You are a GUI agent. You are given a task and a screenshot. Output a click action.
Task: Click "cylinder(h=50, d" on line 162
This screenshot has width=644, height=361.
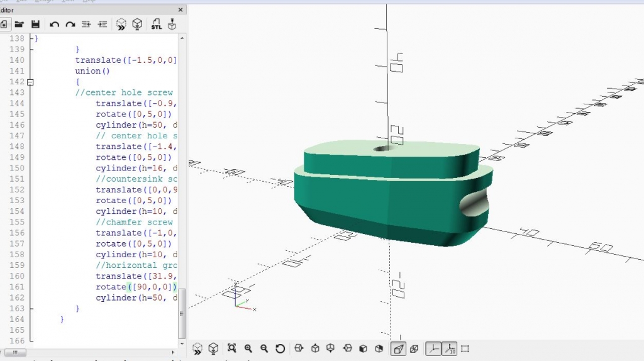(x=136, y=297)
